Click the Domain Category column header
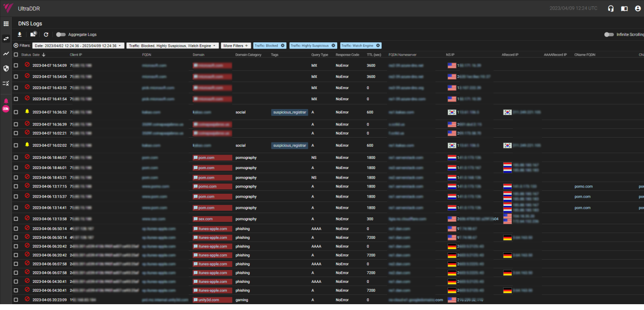 click(x=248, y=55)
